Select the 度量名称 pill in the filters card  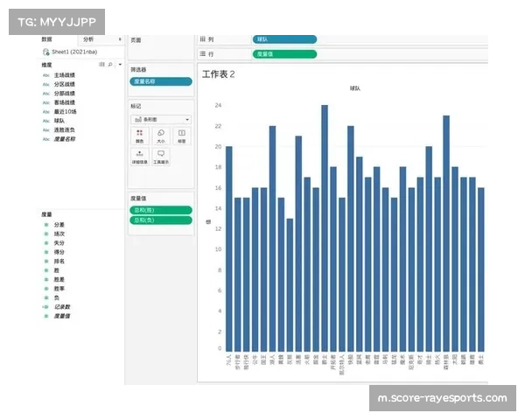point(160,80)
